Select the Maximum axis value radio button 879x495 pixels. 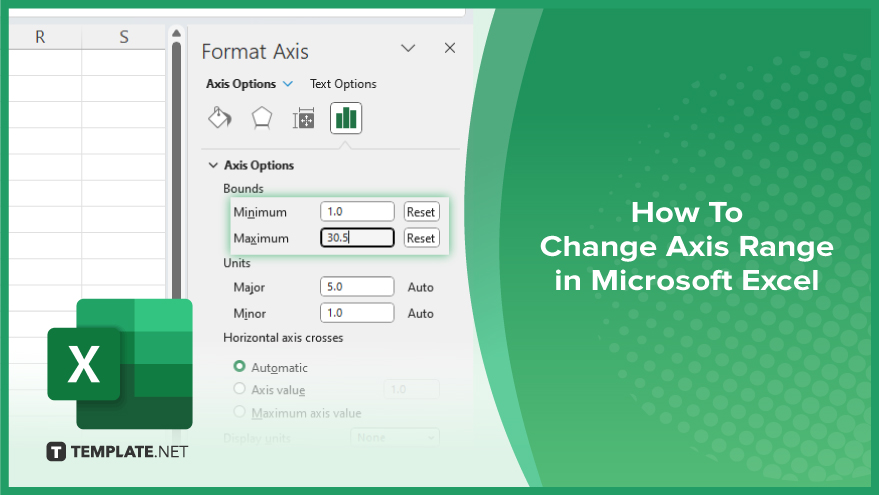239,411
